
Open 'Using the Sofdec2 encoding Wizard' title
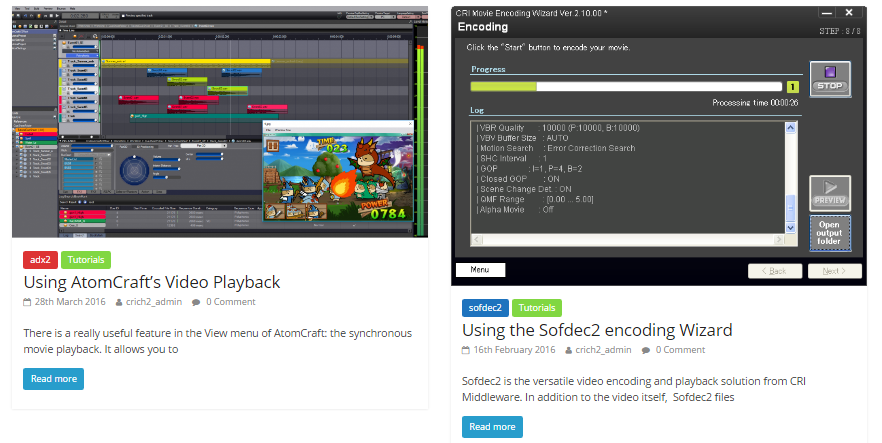point(597,330)
